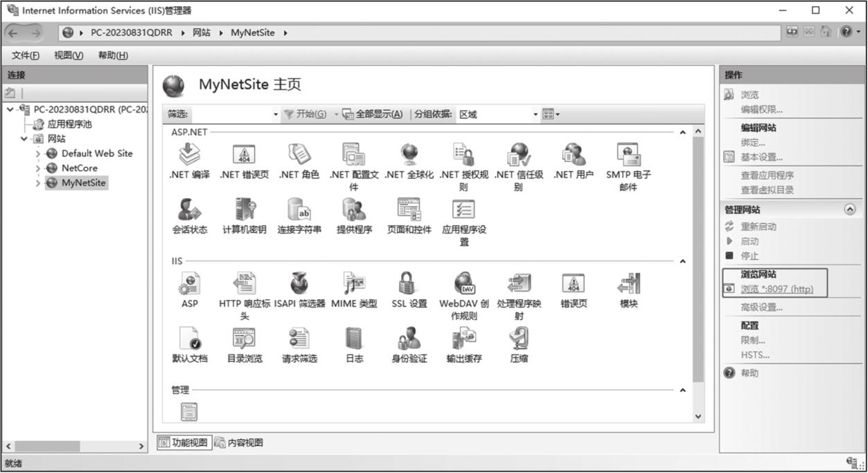
Task: Collapse the 管理 group section
Action: coord(682,391)
